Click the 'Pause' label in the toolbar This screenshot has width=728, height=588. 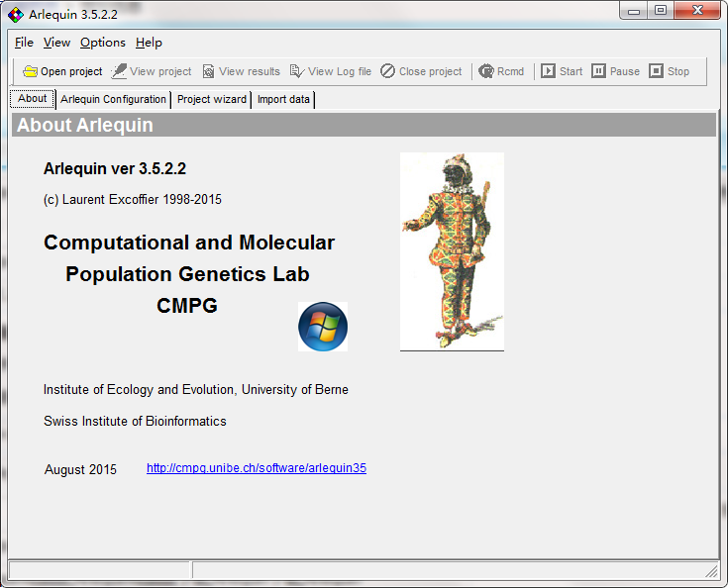click(x=624, y=71)
